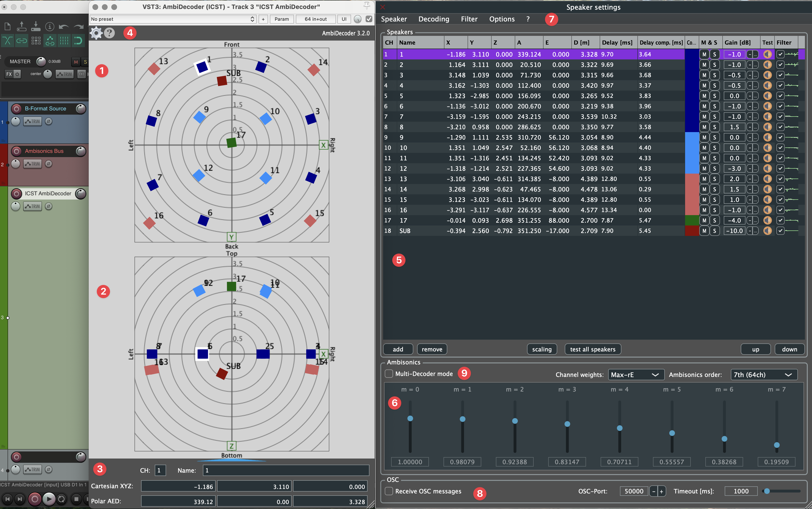The image size is (812, 509).
Task: Click the add button to create a new speaker
Action: point(398,349)
